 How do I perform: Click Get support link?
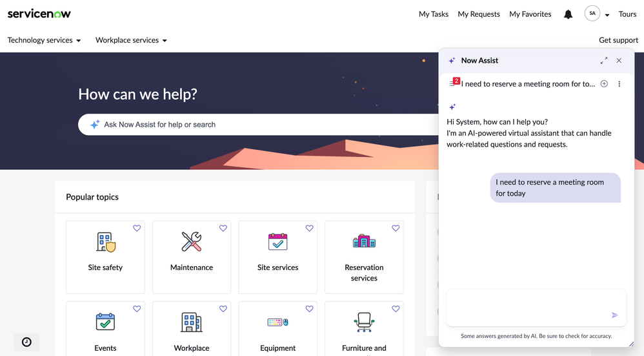point(618,40)
